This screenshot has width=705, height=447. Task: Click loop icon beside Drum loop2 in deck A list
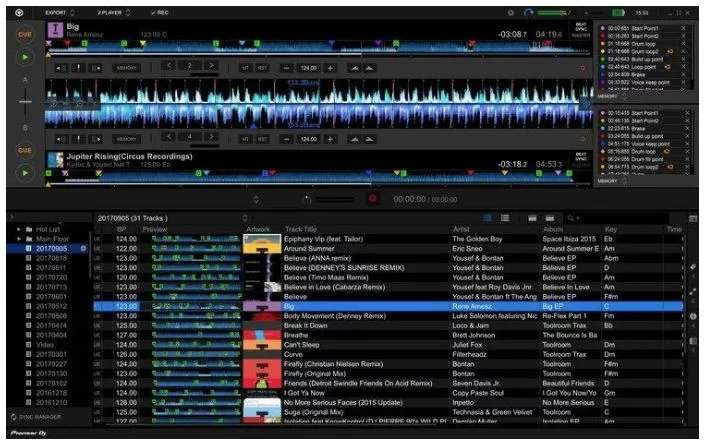(x=670, y=52)
